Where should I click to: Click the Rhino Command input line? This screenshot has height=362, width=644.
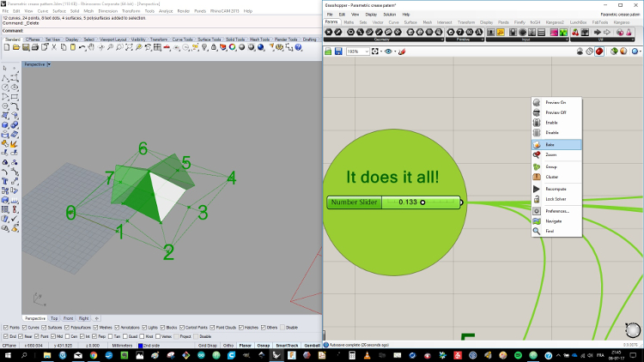pos(161,31)
